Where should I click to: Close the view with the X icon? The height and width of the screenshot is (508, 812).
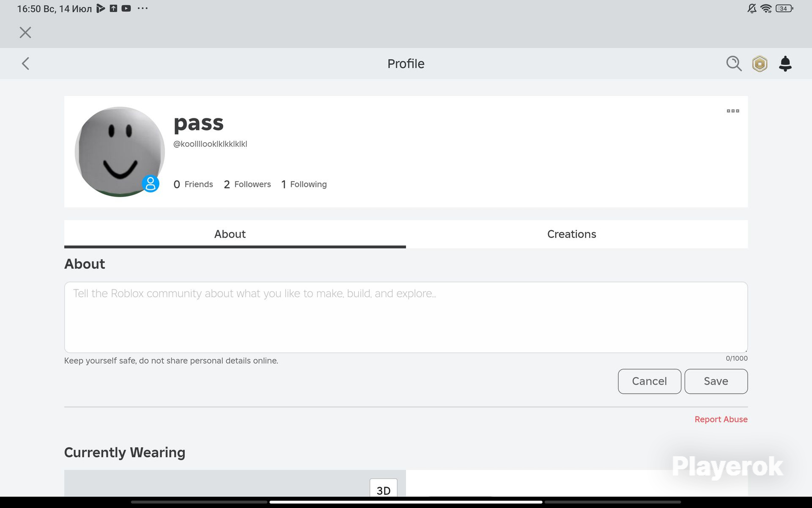[x=25, y=33]
